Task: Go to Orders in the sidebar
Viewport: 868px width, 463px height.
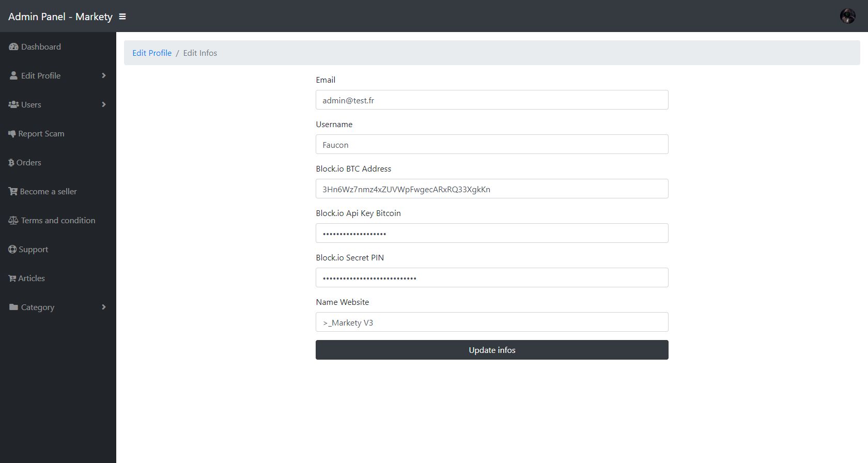Action: (58, 162)
